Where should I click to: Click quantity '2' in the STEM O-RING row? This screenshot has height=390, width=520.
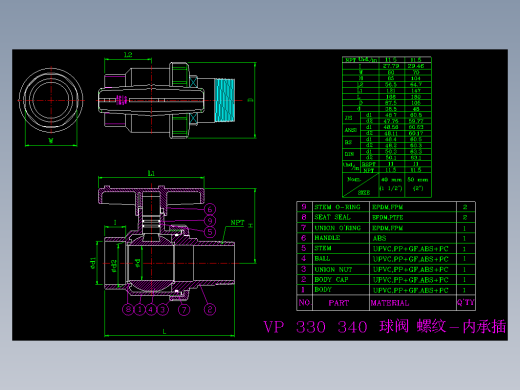(465, 207)
